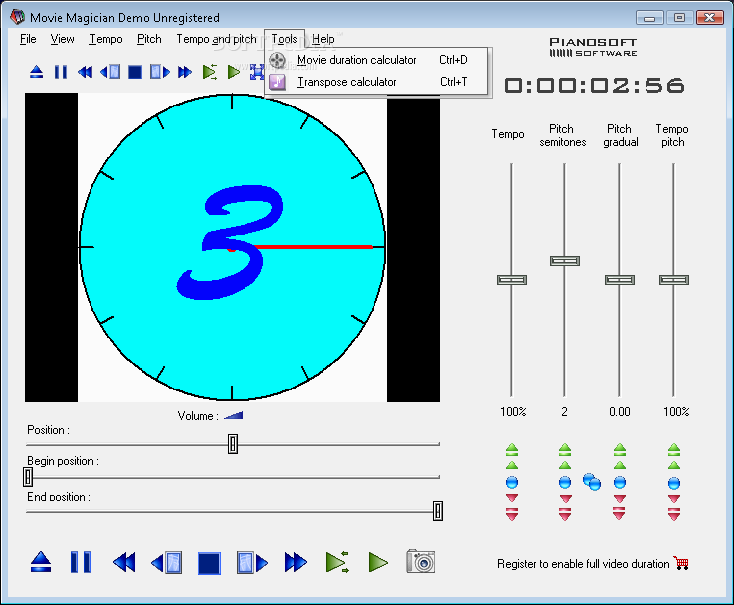Click Pitch semitones small decrease arrow
Viewport: 734px width, 605px height.
(565, 498)
